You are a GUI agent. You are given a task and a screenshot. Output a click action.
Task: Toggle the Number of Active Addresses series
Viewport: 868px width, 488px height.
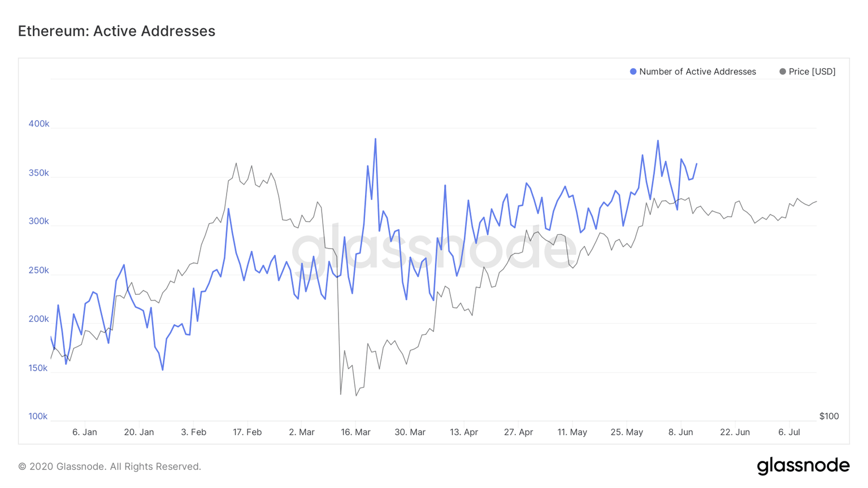(697, 72)
